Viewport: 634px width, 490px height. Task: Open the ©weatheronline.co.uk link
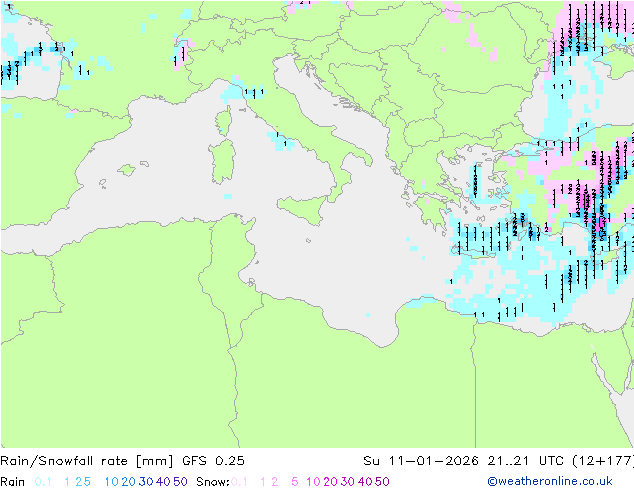click(x=550, y=481)
